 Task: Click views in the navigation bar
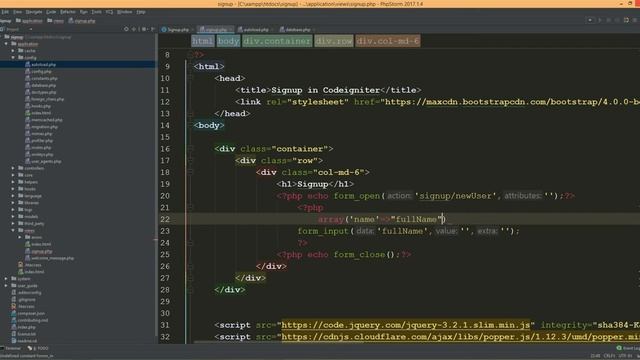[x=56, y=20]
